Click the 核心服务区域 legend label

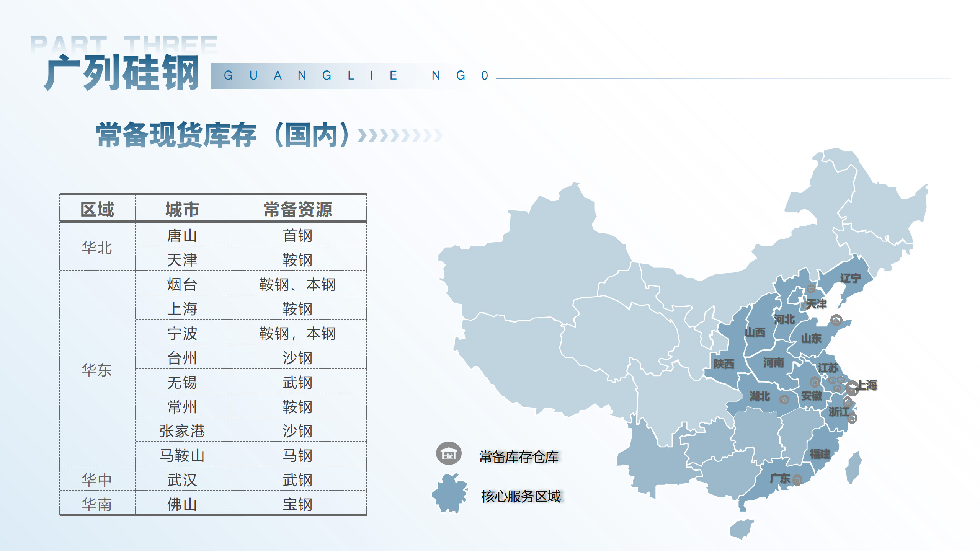[x=521, y=496]
